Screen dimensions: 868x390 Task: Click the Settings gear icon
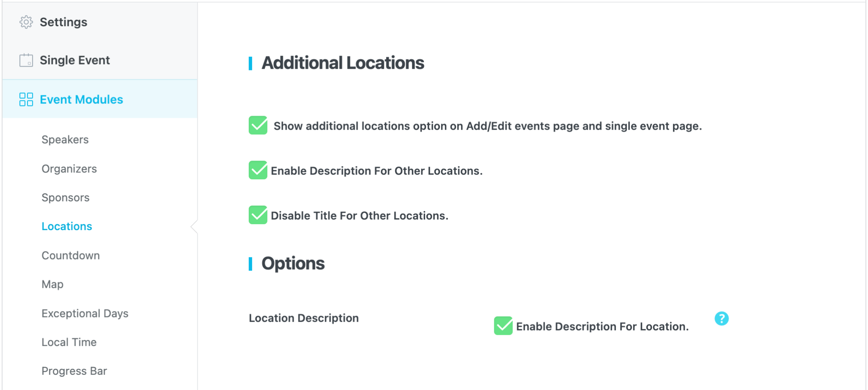click(26, 22)
